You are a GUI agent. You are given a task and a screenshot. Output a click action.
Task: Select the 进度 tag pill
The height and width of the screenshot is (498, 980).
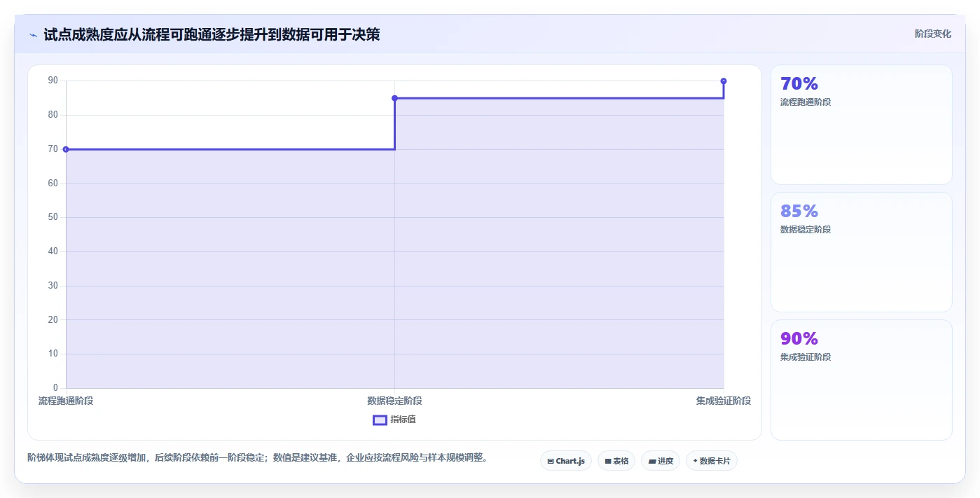660,461
